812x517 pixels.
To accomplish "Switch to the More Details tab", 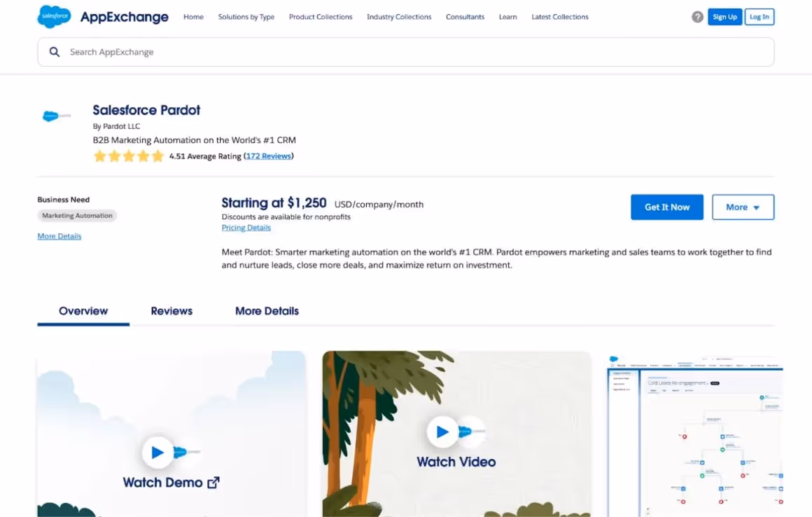I will [267, 311].
